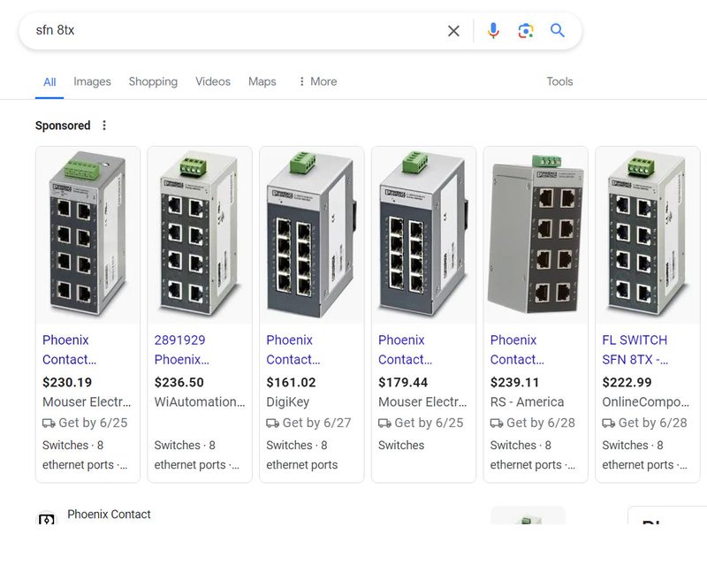Open the $230.19 Mouser Phoenix Contact listing
Screen dimensions: 707x588
click(69, 350)
